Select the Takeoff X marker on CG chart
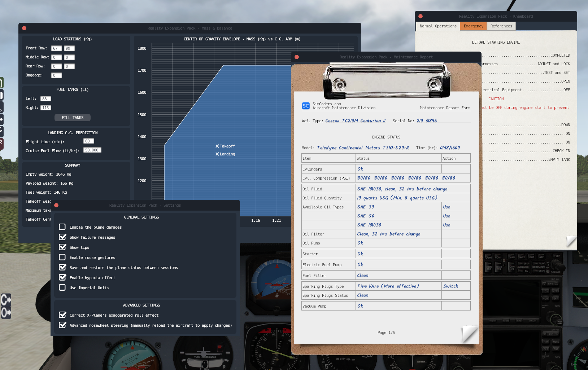This screenshot has width=588, height=370. [x=217, y=146]
